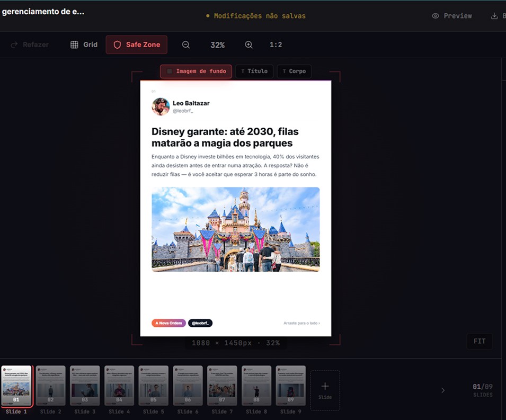Viewport: 506px width, 420px height.
Task: Click the download icon at top right
Action: tap(494, 16)
